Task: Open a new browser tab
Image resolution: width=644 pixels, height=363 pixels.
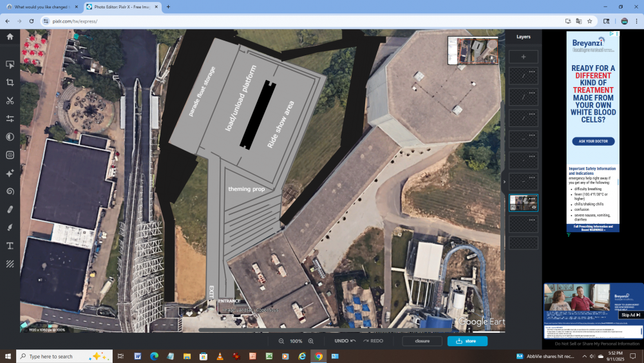Action: tap(168, 6)
